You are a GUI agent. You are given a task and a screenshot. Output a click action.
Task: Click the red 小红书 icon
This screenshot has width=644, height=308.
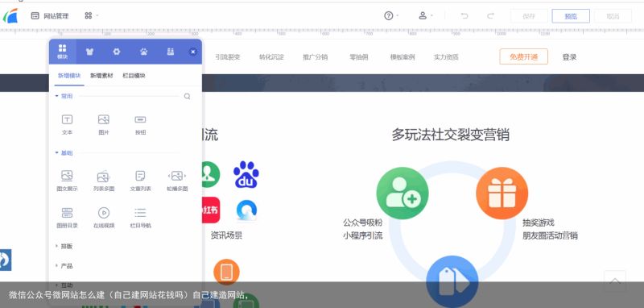(211, 210)
